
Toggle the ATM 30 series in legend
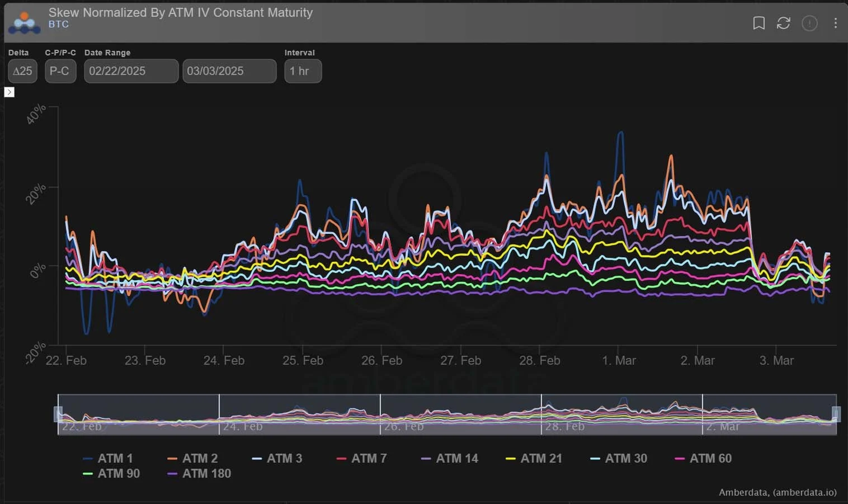[x=618, y=458]
